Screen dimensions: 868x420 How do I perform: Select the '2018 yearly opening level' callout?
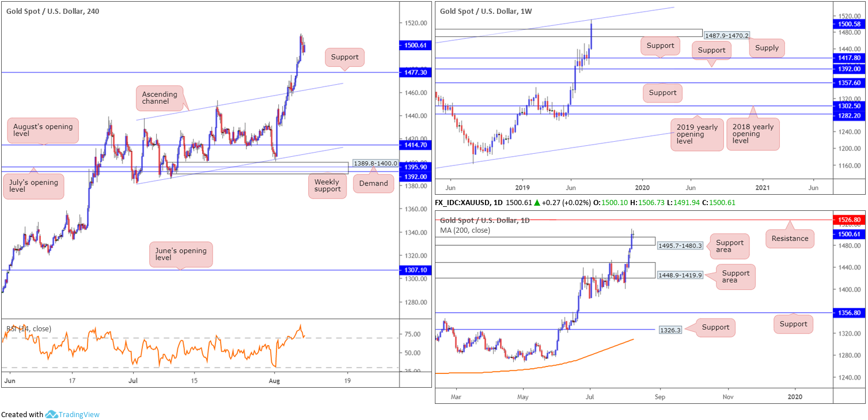(x=752, y=134)
